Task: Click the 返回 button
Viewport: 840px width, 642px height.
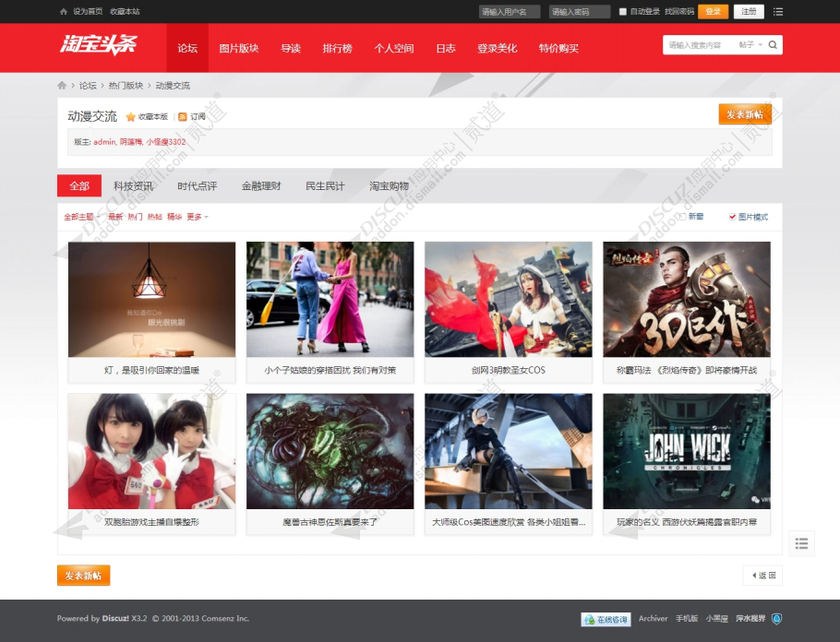Action: pyautogui.click(x=762, y=575)
